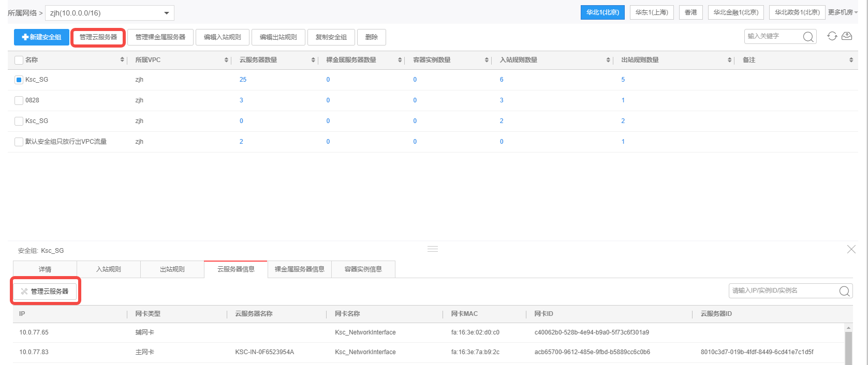
Task: Select the 华北金融1(北京) region
Action: coord(736,12)
